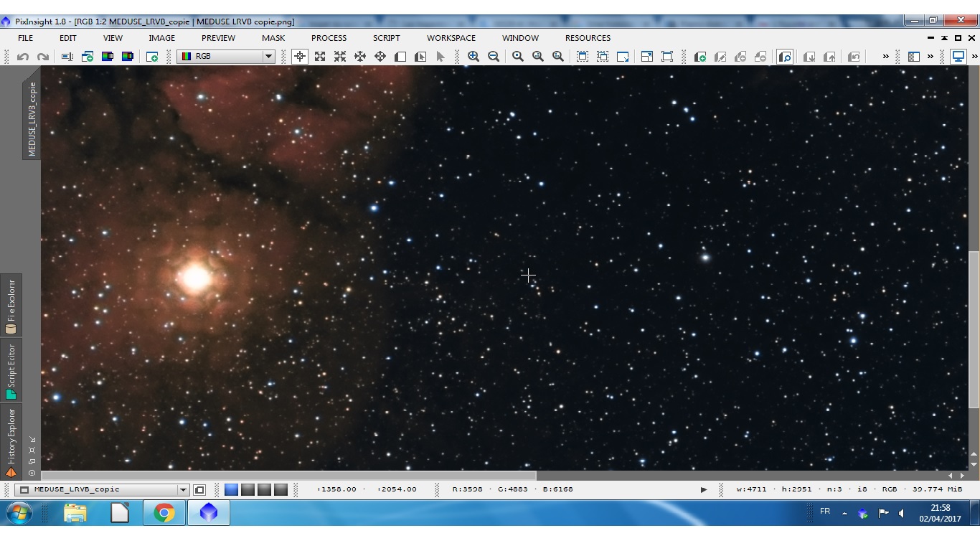Screen dimensions: 980x551
Task: Click the magnifier icon right after Zoom Out
Action: pyautogui.click(x=518, y=57)
